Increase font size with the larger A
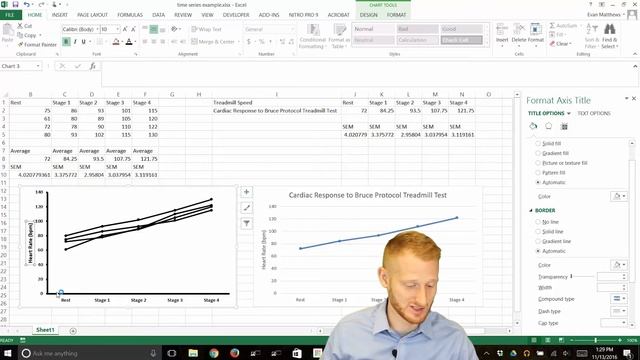The height and width of the screenshot is (360, 640). click(125, 29)
